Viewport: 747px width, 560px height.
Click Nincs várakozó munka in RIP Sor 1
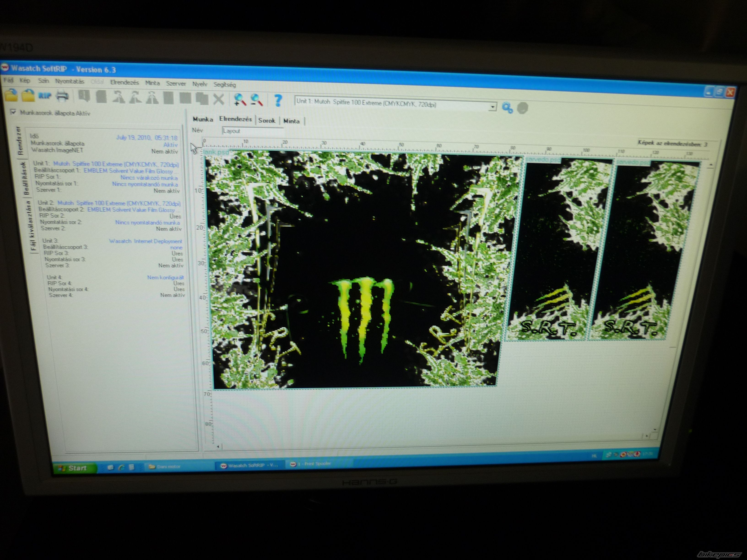click(149, 178)
